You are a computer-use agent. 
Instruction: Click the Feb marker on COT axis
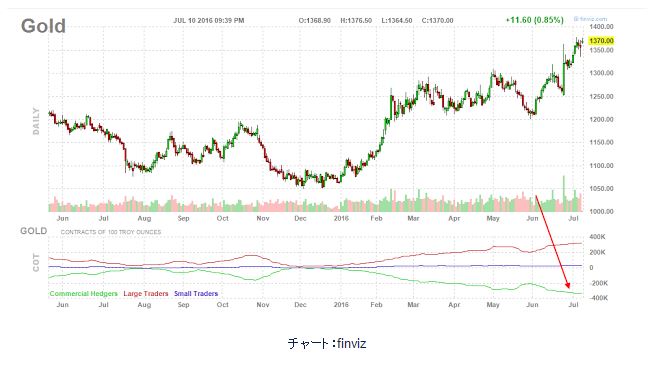click(376, 304)
